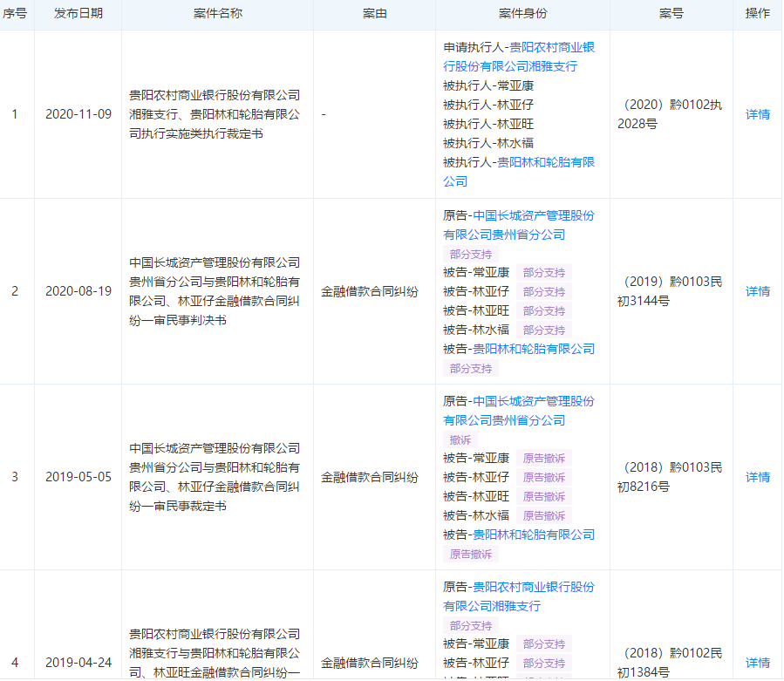Click 原告撤诉 tag beside 被告-林亚旺 in row 3

pyautogui.click(x=544, y=496)
